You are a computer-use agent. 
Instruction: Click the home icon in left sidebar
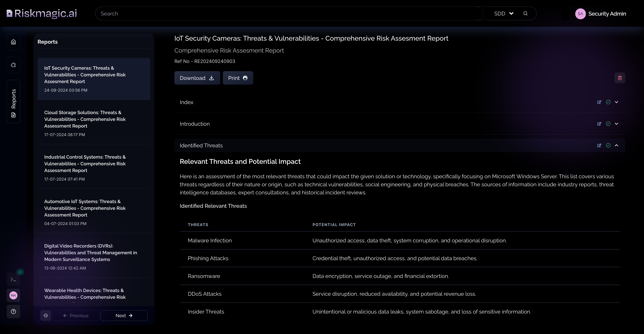click(13, 42)
